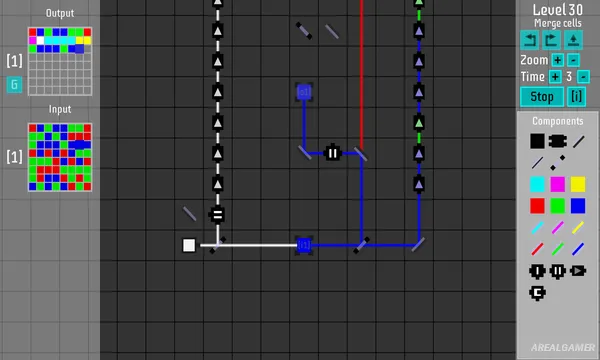The image size is (600, 360).
Task: Select the play-arrow gate component
Action: 578,271
